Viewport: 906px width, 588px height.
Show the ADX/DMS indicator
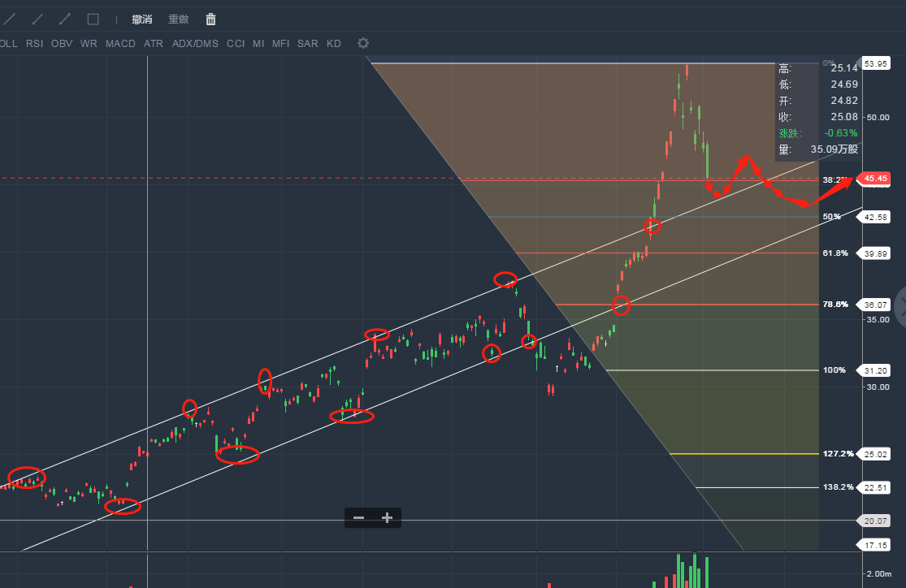tap(195, 44)
